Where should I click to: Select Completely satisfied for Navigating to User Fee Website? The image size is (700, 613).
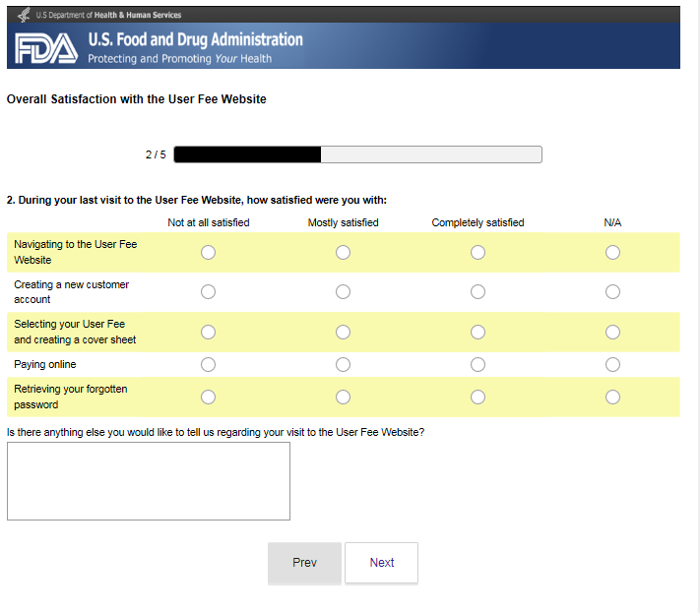[477, 253]
